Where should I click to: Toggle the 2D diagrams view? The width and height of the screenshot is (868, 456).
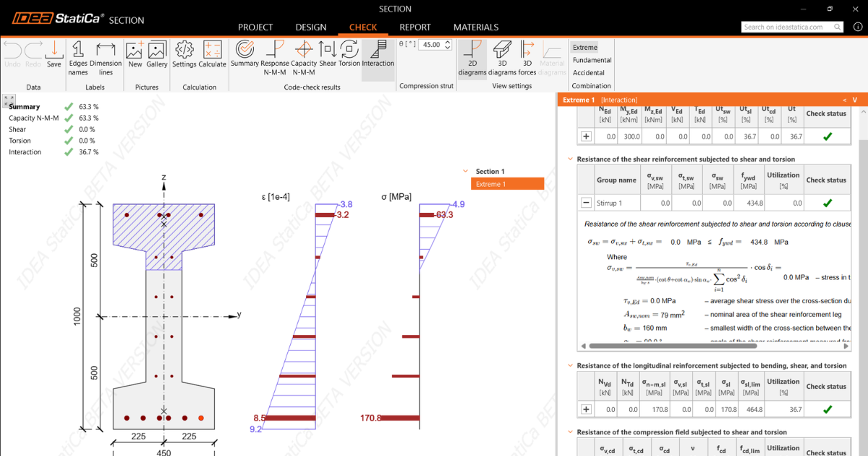click(x=472, y=56)
